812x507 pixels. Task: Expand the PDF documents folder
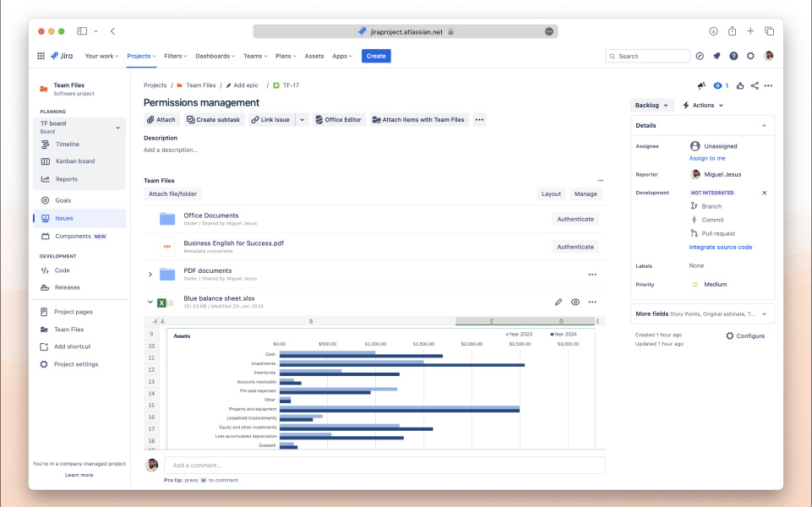150,275
